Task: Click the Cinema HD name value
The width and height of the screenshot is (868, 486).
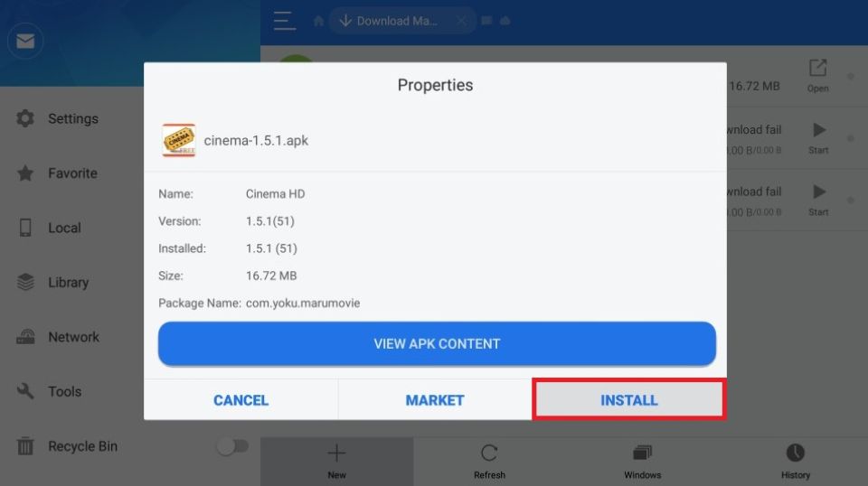Action: 275,193
